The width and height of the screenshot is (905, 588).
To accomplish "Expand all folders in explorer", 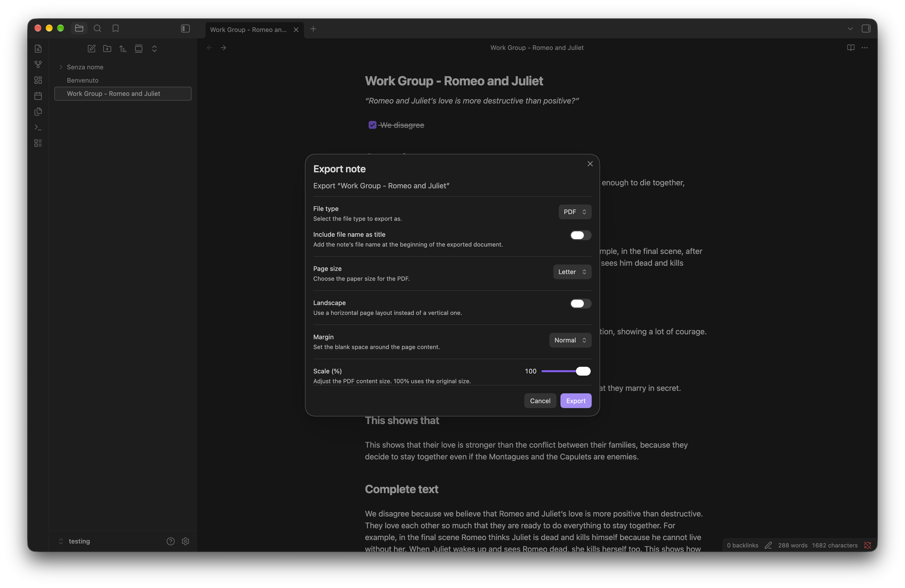I will click(x=154, y=49).
